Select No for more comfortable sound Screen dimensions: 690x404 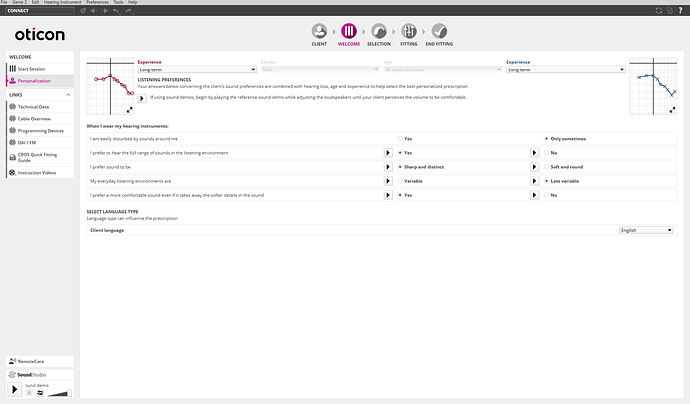(547, 195)
